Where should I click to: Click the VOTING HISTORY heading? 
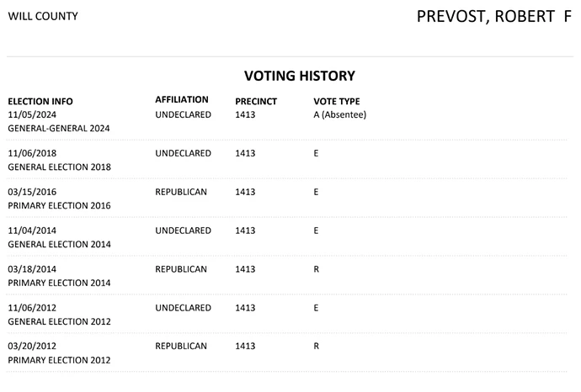(300, 76)
